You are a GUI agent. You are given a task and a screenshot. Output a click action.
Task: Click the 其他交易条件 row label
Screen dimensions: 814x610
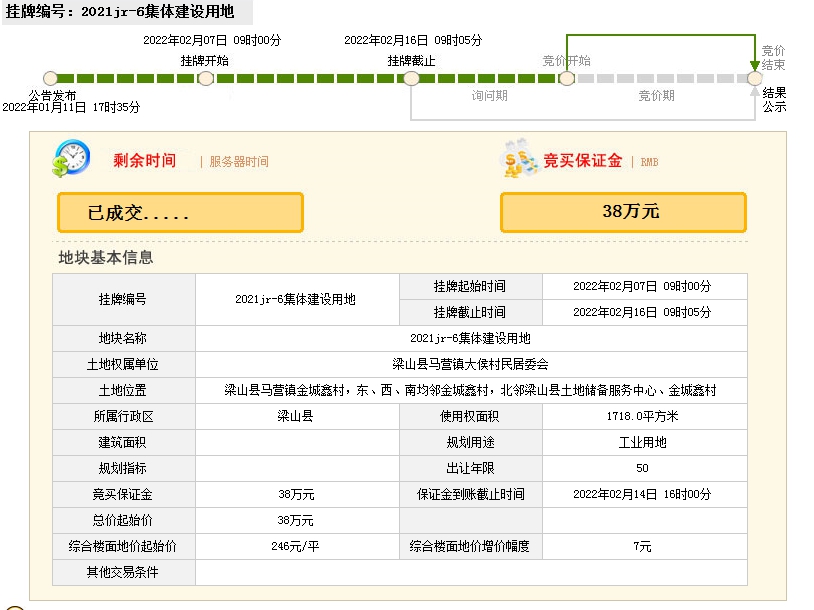click(x=123, y=572)
